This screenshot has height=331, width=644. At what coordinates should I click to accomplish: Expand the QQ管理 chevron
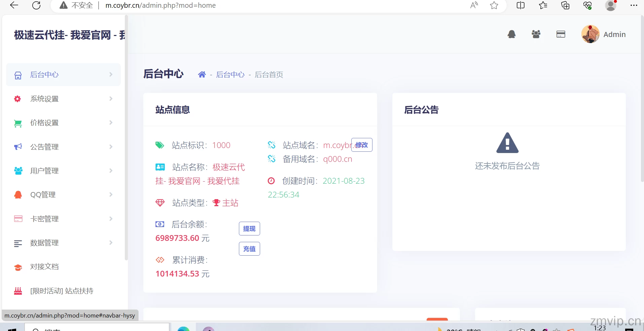(x=111, y=194)
